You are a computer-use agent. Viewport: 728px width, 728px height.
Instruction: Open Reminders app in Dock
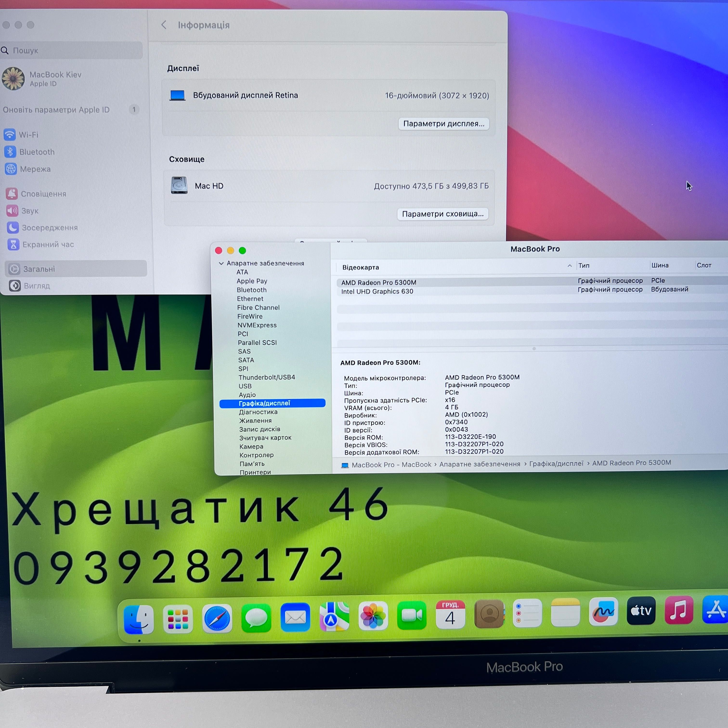[x=527, y=613]
